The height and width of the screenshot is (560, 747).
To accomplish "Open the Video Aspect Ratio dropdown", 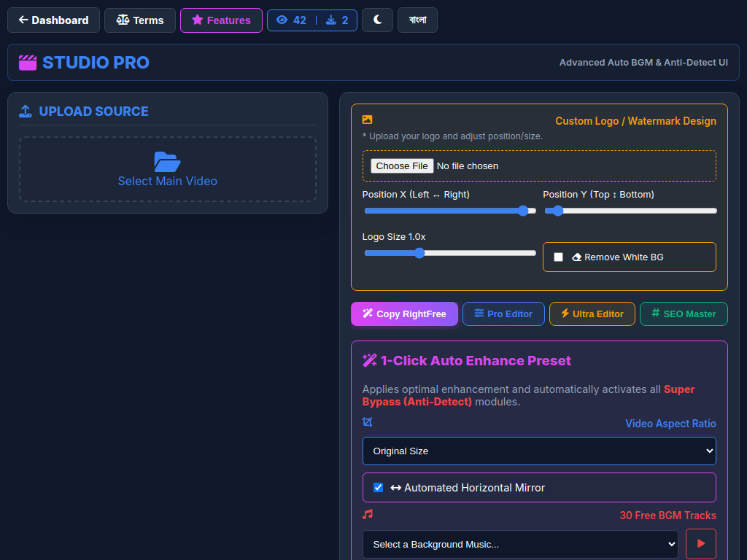I will (x=539, y=451).
